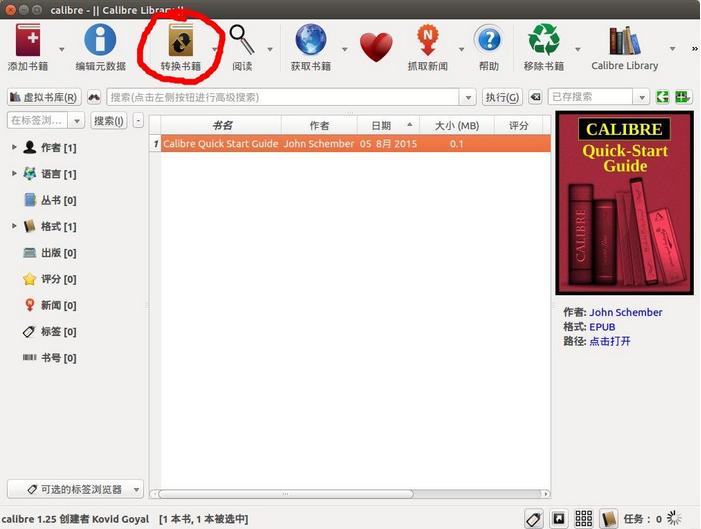The image size is (701, 529).
Task: Click Virtual library (虚拟书库) button
Action: click(44, 97)
